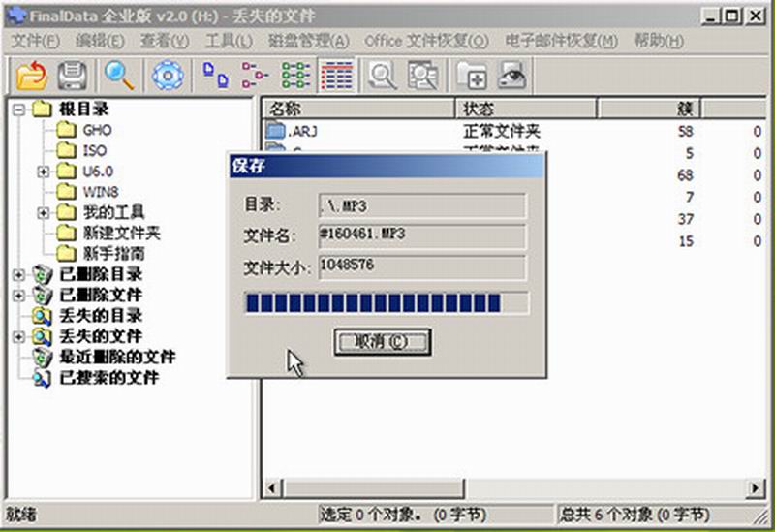Click cluster value 58 in list

point(686,131)
